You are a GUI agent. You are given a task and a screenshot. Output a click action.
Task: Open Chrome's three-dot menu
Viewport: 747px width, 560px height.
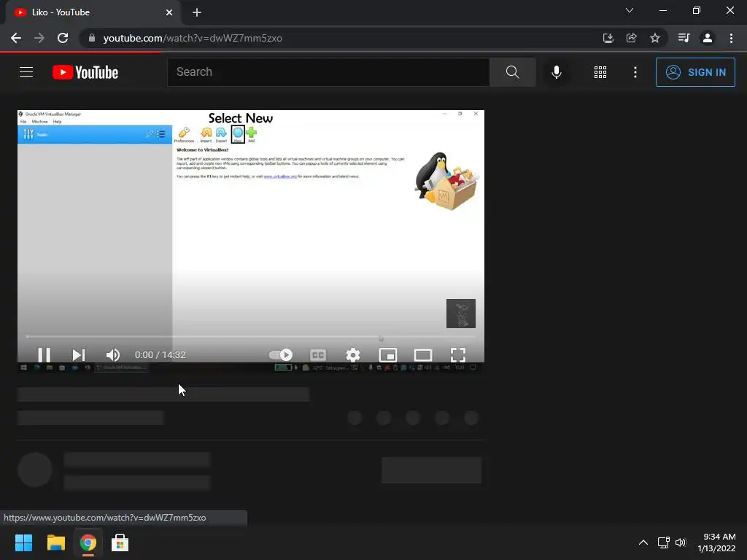click(731, 38)
